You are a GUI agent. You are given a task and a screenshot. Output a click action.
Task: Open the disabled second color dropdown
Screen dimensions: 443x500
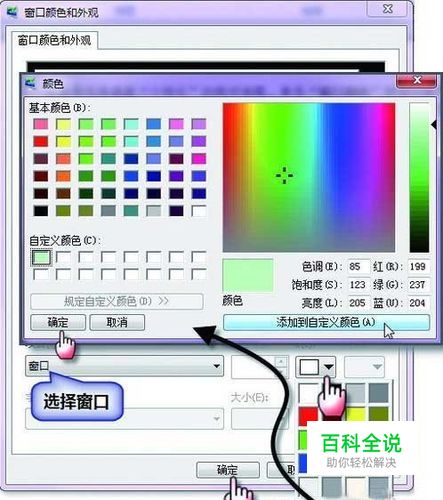[364, 367]
